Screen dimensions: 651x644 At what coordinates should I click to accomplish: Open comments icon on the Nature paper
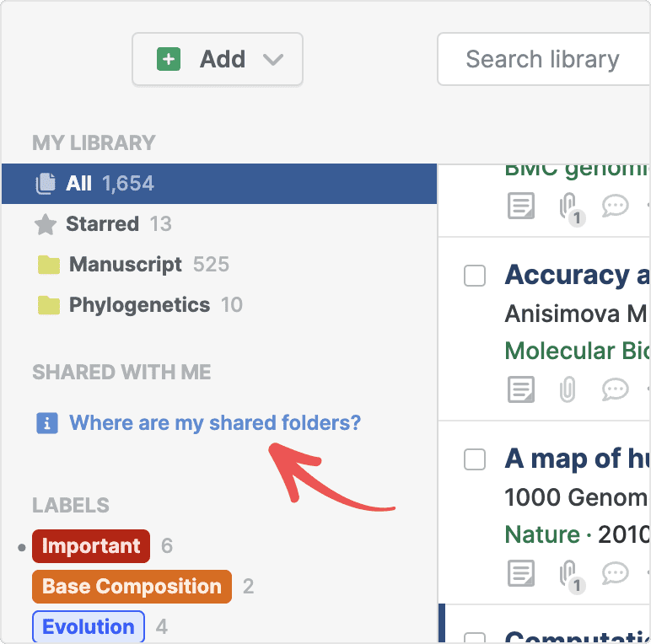pyautogui.click(x=616, y=573)
